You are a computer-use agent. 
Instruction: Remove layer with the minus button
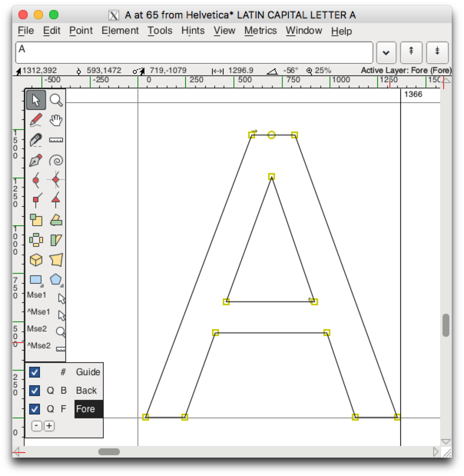37,426
